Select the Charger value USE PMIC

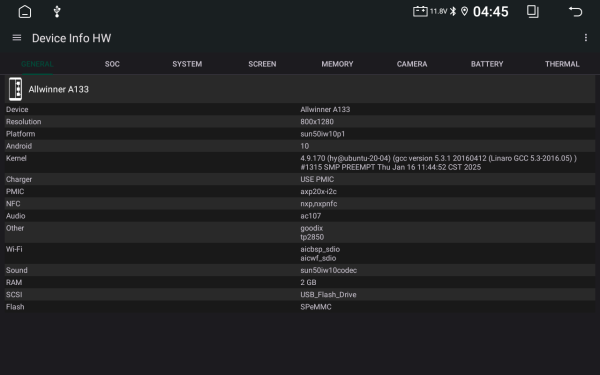click(x=317, y=179)
